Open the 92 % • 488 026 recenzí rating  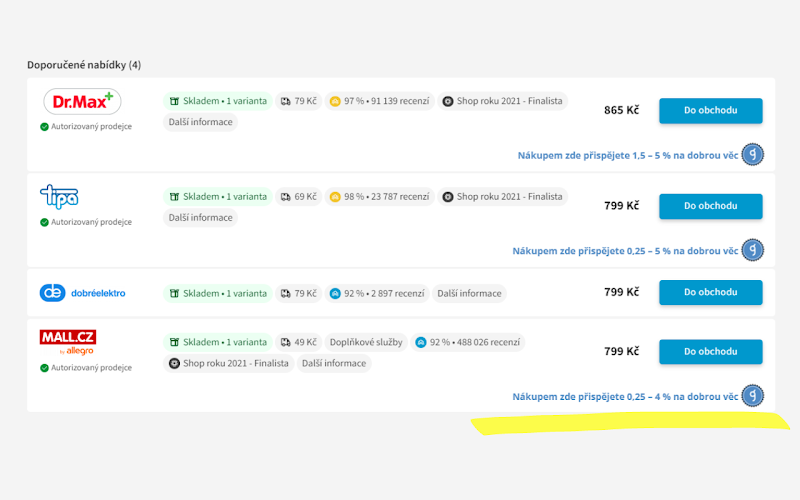click(467, 342)
